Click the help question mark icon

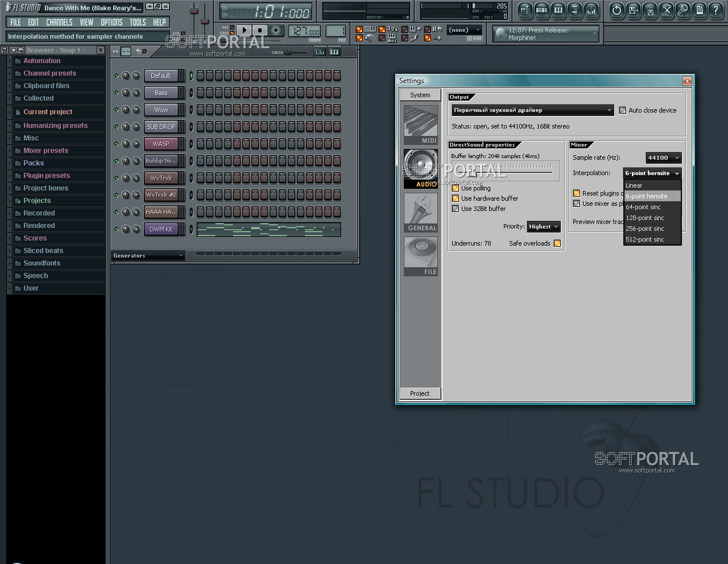click(x=716, y=10)
